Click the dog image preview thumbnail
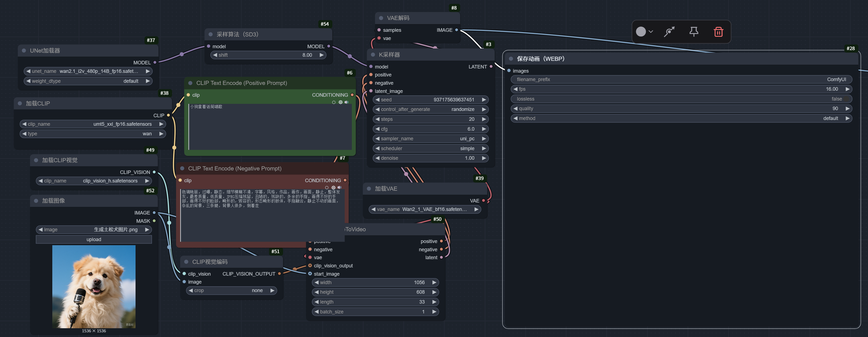Image resolution: width=868 pixels, height=337 pixels. point(94,287)
